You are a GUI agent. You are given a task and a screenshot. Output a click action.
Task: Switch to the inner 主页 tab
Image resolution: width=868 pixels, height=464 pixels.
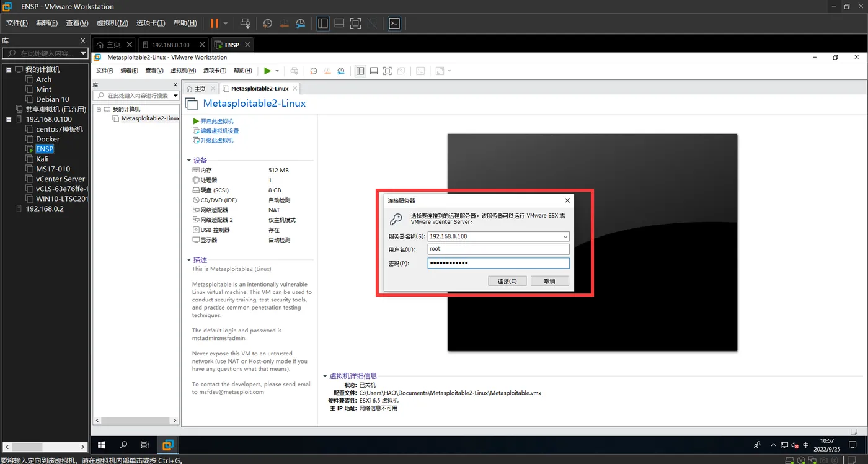(x=200, y=89)
